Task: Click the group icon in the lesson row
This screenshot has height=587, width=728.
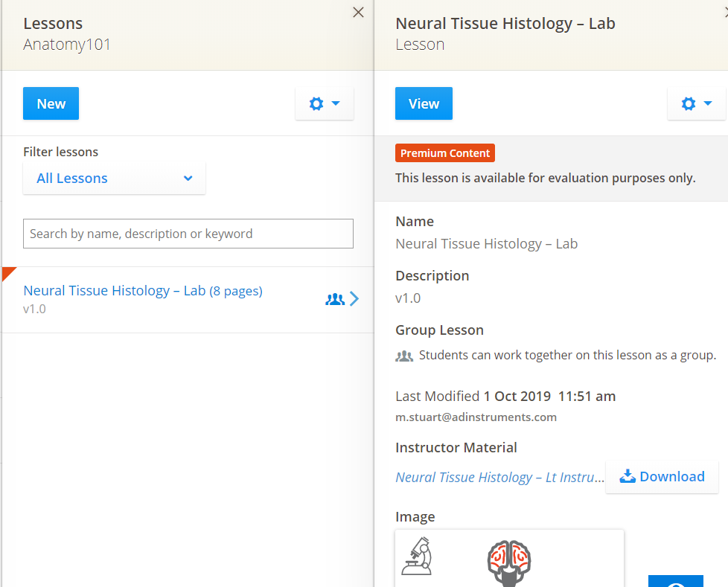Action: (x=335, y=299)
